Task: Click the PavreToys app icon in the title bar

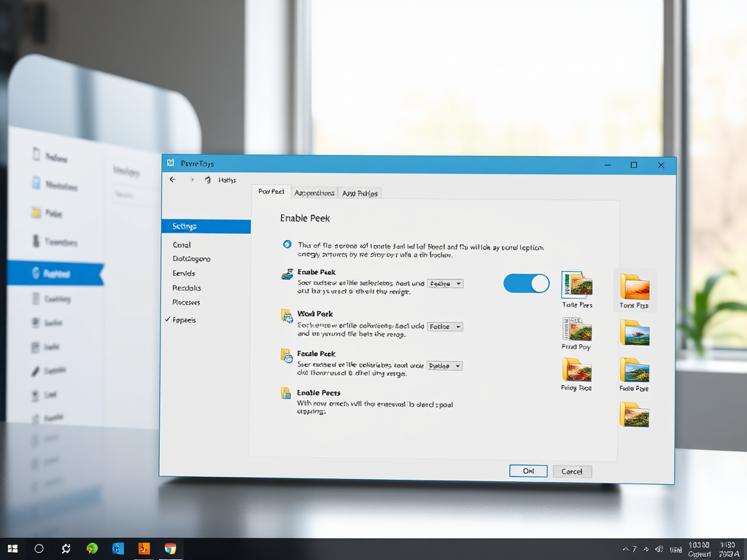Action: pyautogui.click(x=170, y=163)
